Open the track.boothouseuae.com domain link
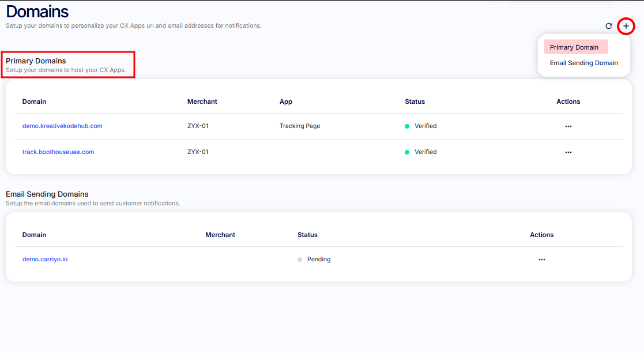The height and width of the screenshot is (353, 644). tap(58, 152)
